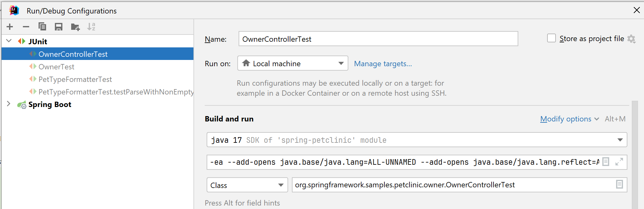This screenshot has height=209, width=644.
Task: Click the Add New Configuration plus icon
Action: click(10, 27)
